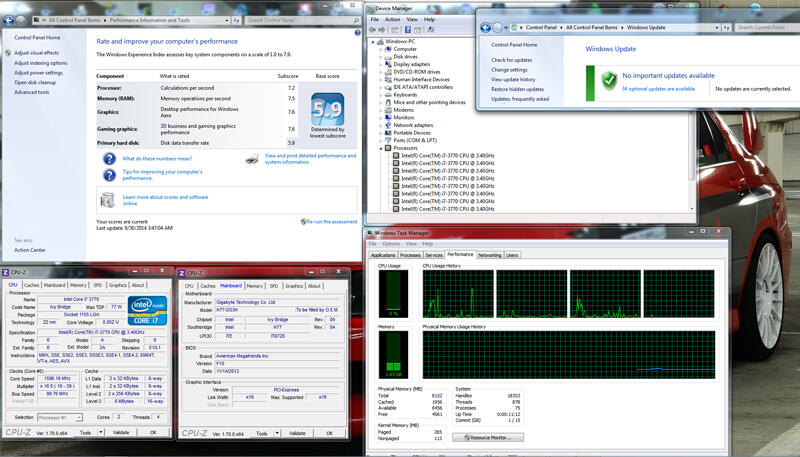Image resolution: width=800 pixels, height=457 pixels.
Task: Select Graphics tab in left CPU-Z window
Action: (x=117, y=285)
